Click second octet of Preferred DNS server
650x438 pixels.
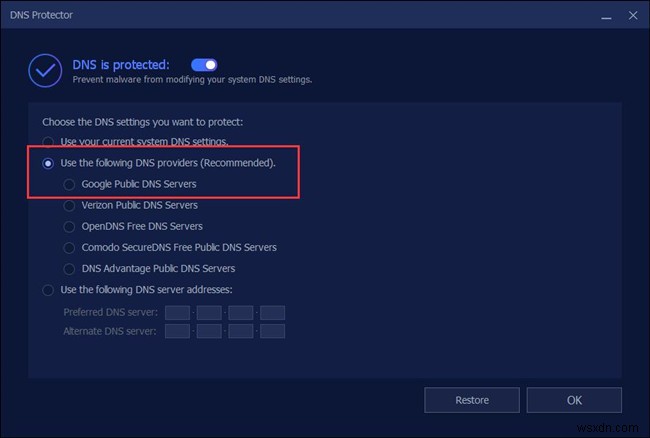[209, 312]
